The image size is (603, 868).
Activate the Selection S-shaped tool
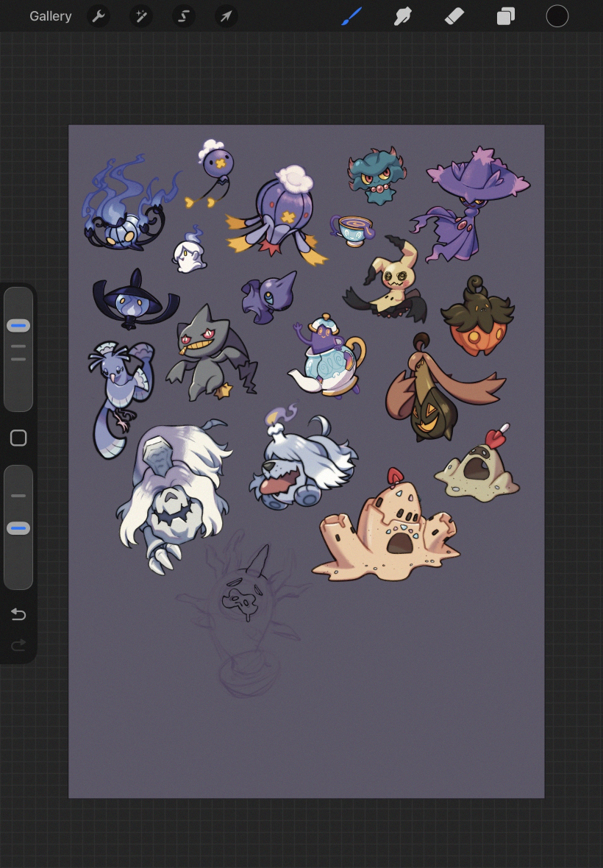tap(183, 16)
